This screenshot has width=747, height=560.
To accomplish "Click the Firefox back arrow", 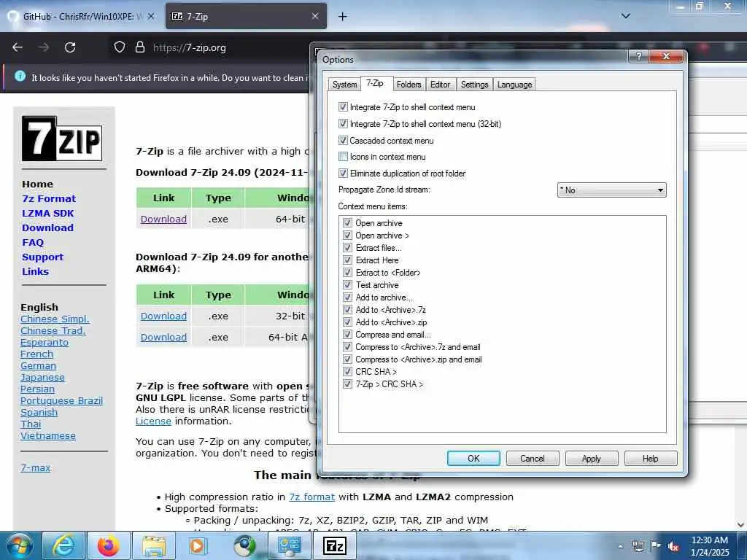I will pos(18,47).
